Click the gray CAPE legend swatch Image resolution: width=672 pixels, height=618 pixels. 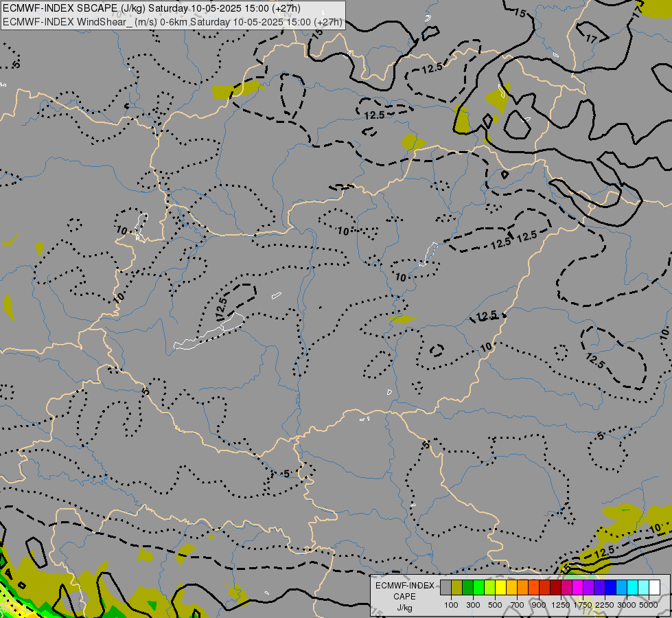[445, 587]
